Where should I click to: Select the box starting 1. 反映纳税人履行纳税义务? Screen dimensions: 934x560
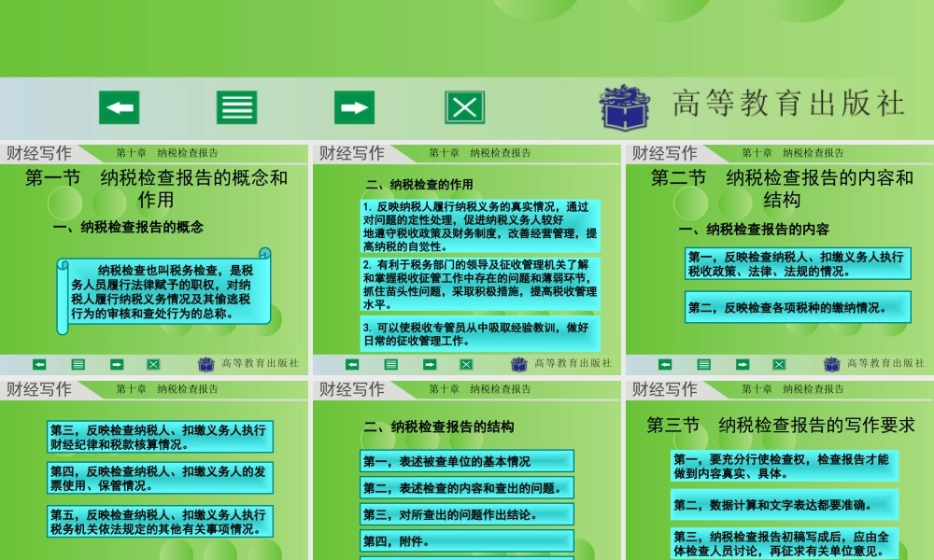pyautogui.click(x=480, y=226)
